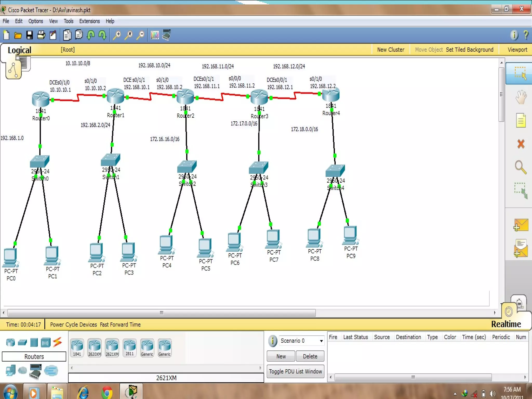Select the Move Layout hand tool
Screen dimensions: 532x399
click(521, 97)
